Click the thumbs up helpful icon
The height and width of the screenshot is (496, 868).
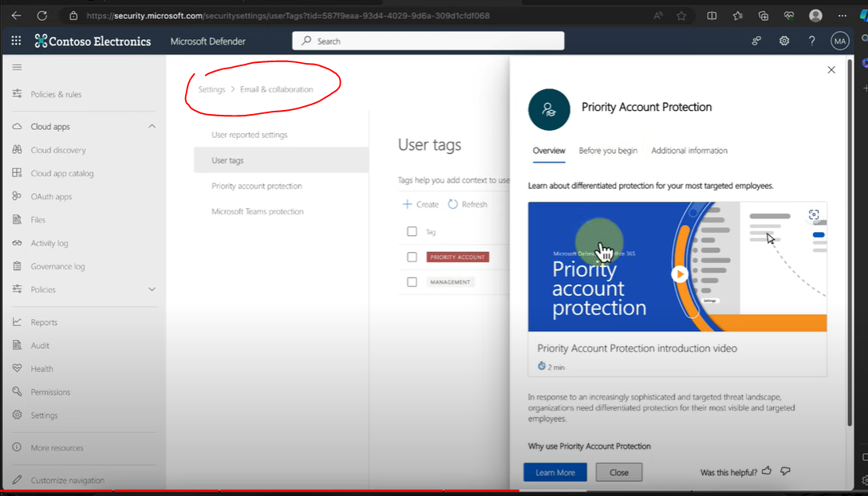pyautogui.click(x=767, y=471)
